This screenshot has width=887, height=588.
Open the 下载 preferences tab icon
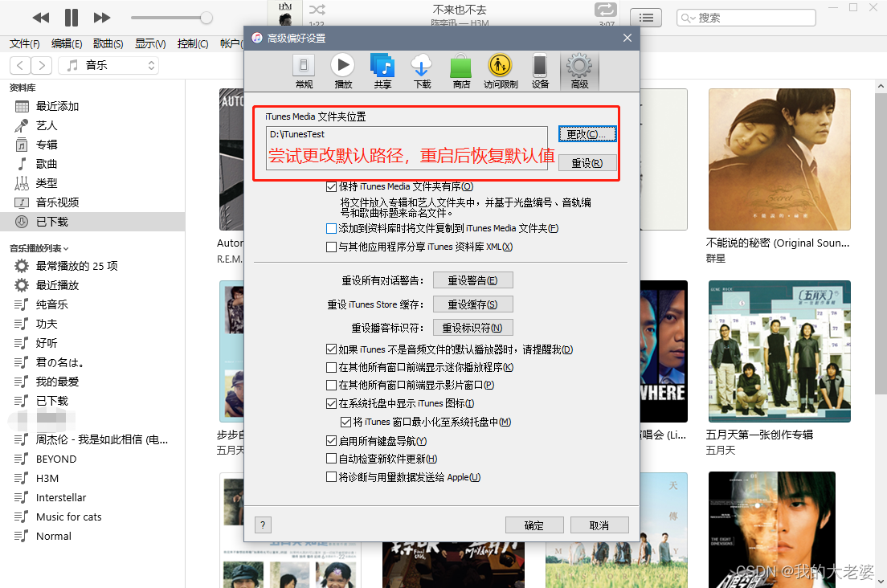[x=422, y=71]
